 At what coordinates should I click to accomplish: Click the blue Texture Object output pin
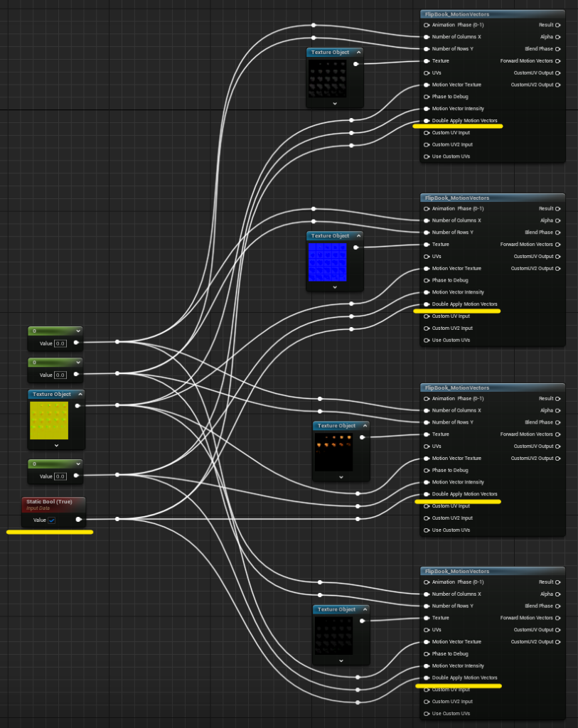(356, 247)
